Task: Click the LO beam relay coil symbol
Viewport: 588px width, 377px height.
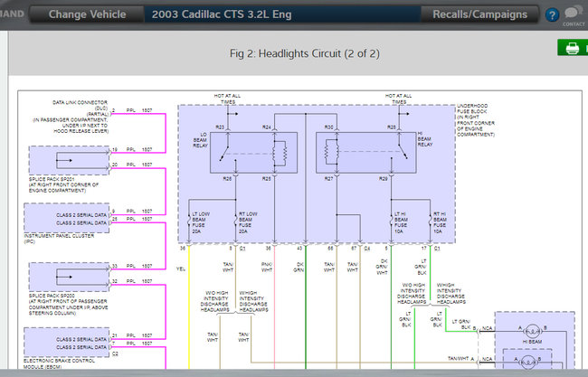Action: click(280, 153)
